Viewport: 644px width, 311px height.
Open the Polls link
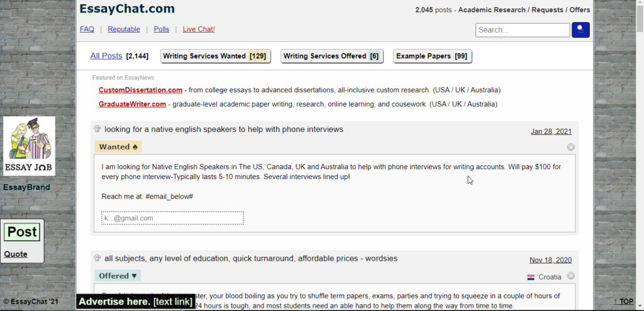pos(162,29)
